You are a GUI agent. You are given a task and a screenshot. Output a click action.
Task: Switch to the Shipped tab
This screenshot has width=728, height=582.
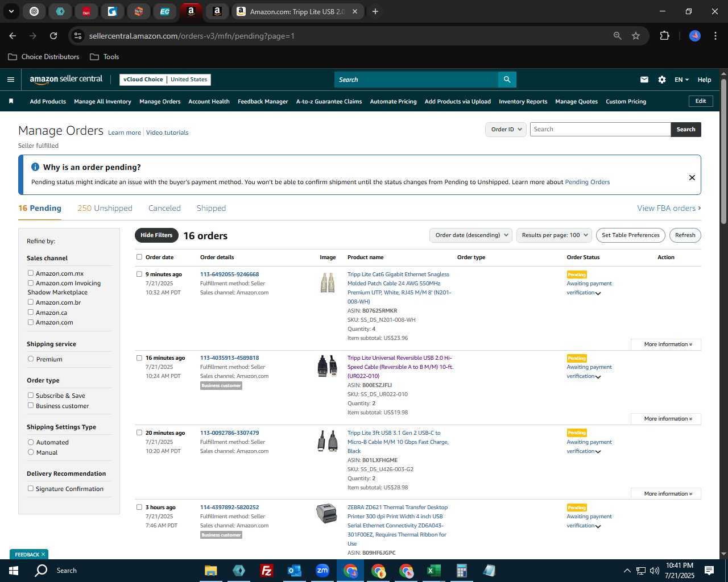pyautogui.click(x=211, y=208)
